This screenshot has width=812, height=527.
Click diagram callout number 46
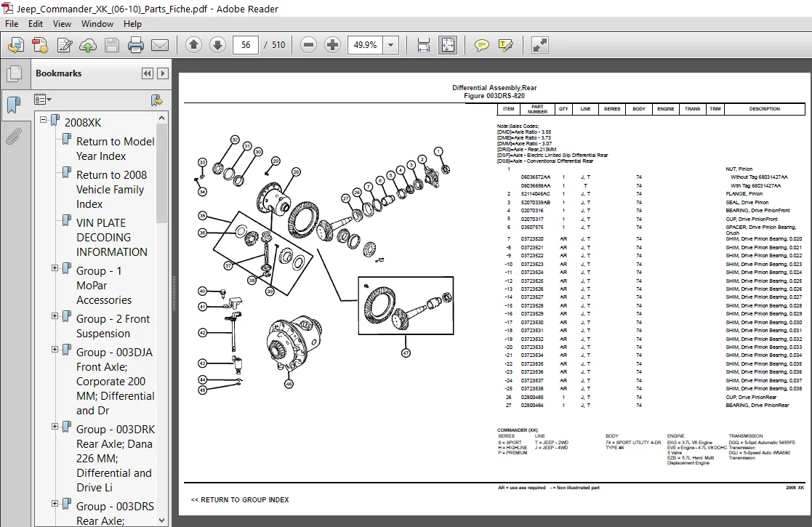click(289, 384)
